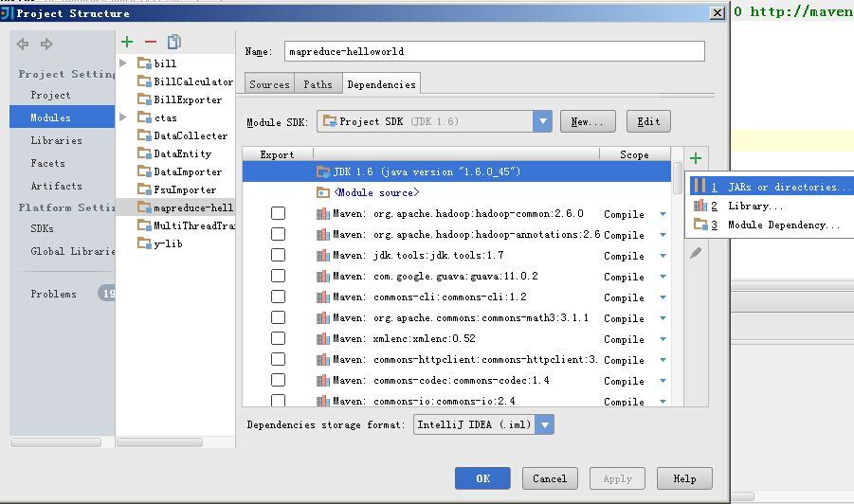The height and width of the screenshot is (504, 854).
Task: Click the DataEntity module folder icon
Action: tap(144, 153)
